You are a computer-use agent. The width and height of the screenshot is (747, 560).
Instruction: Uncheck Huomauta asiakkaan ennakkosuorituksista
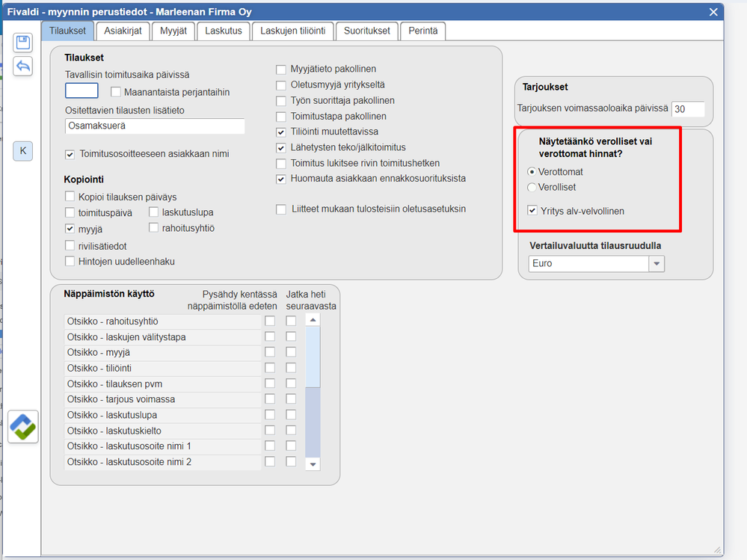[281, 179]
